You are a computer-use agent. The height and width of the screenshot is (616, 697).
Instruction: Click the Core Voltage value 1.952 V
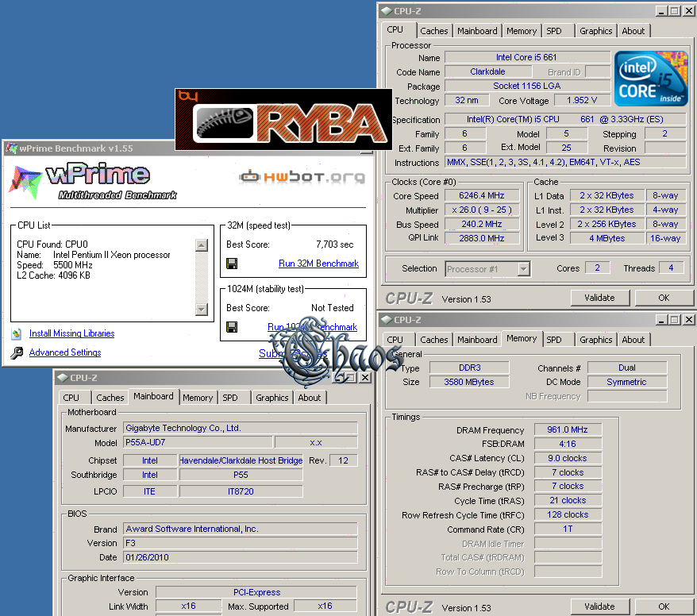click(582, 101)
